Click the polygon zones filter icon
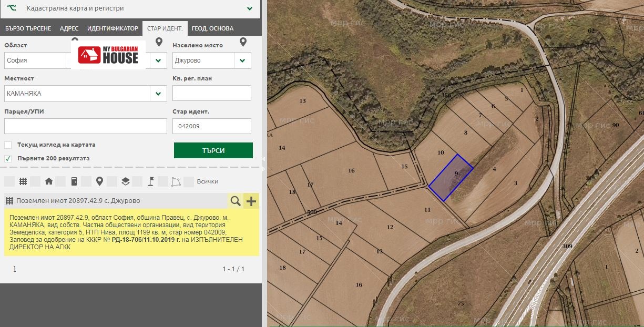This screenshot has height=327, width=644. (176, 181)
